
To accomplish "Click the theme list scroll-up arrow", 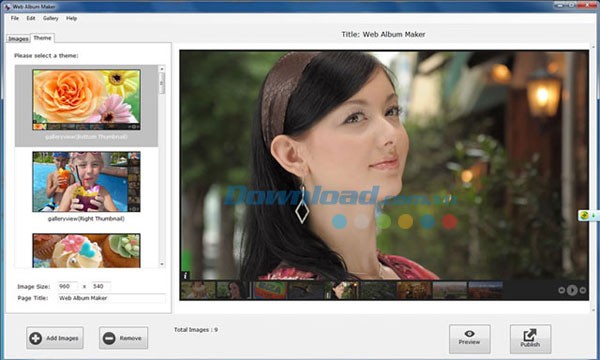I will [x=162, y=69].
